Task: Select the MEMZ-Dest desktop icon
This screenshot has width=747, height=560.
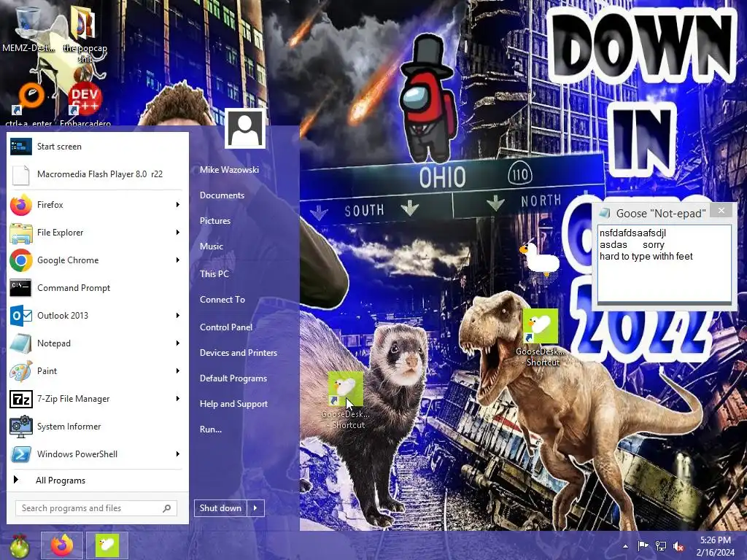Action: click(x=28, y=29)
